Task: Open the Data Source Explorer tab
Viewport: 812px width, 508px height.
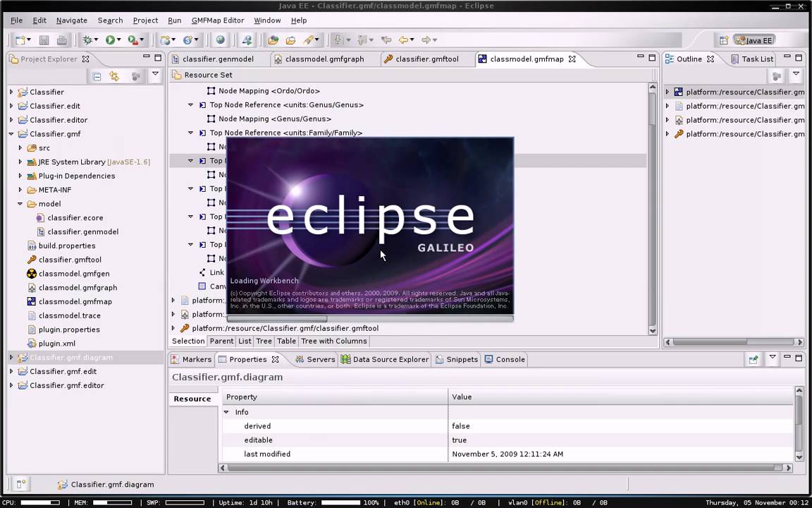Action: click(x=385, y=359)
